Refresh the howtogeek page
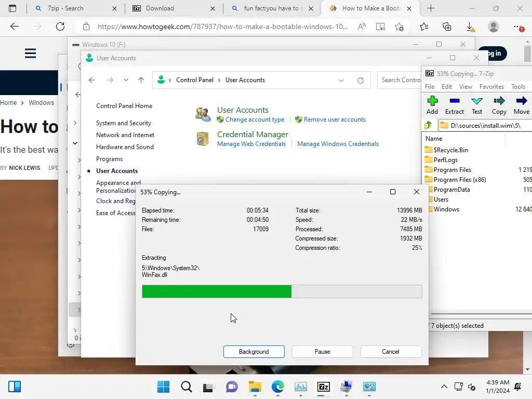The width and height of the screenshot is (532, 399). click(60, 26)
